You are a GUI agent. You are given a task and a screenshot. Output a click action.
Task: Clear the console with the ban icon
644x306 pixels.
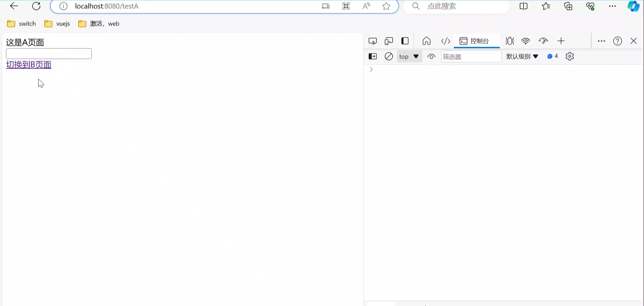388,56
